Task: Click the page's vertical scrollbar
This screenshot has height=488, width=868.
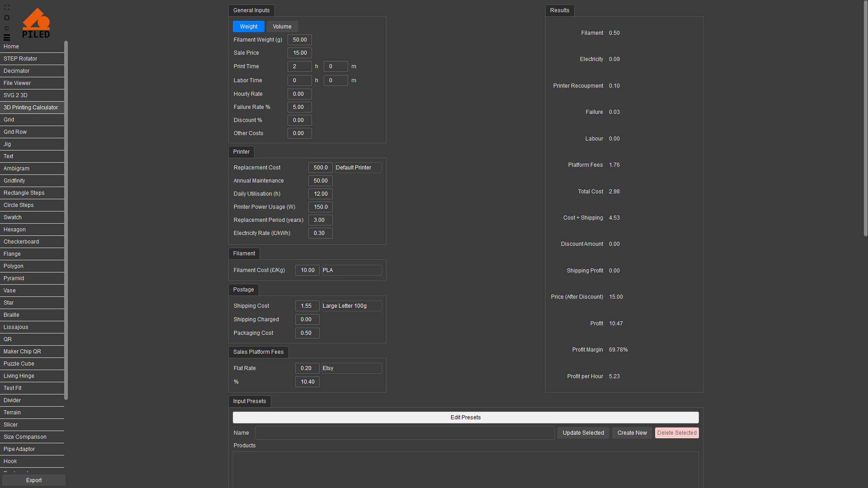Action: [x=865, y=117]
